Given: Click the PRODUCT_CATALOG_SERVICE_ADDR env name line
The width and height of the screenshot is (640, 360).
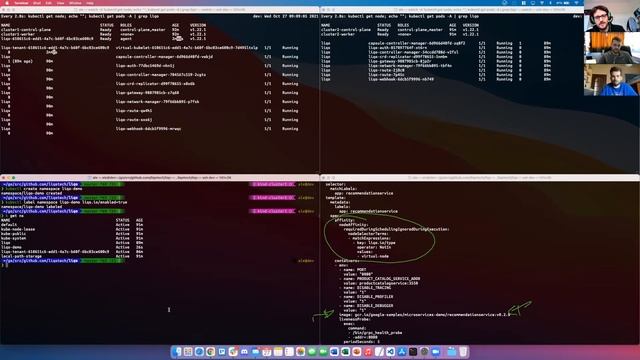Looking at the screenshot, I should (x=380, y=279).
